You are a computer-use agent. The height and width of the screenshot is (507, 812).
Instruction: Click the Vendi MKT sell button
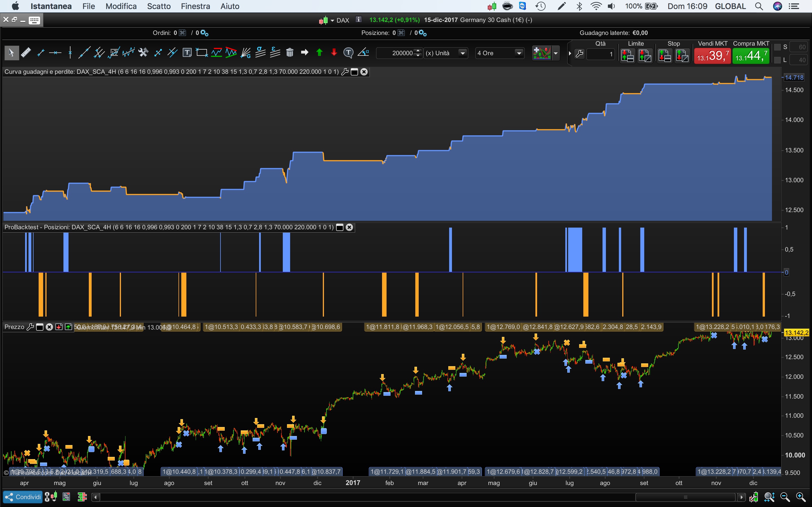(712, 55)
